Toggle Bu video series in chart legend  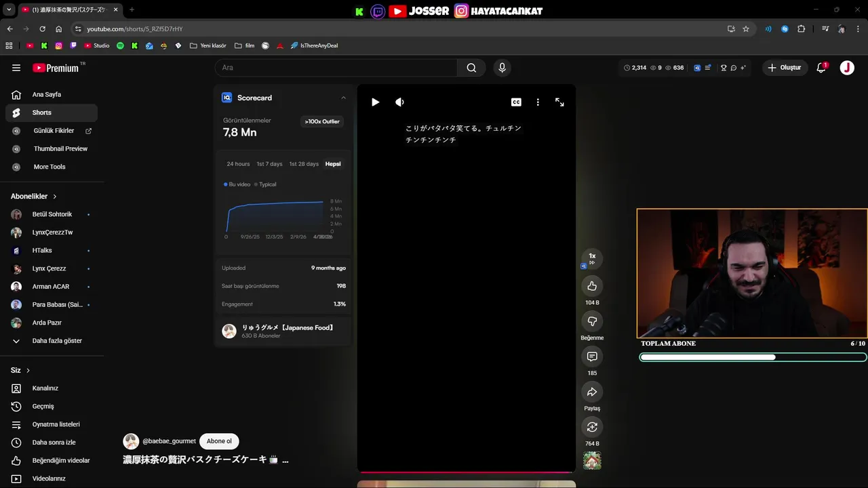click(237, 184)
